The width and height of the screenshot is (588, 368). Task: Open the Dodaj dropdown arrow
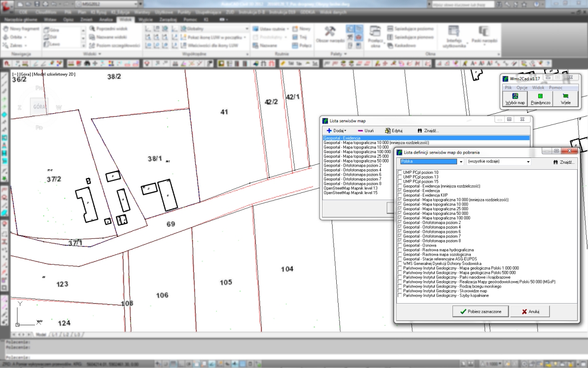pyautogui.click(x=345, y=131)
